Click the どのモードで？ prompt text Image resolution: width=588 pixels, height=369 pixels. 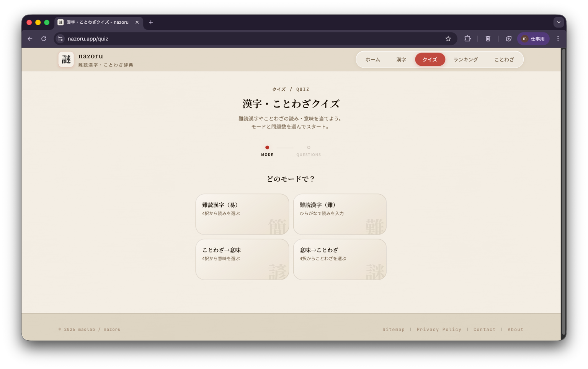[x=291, y=179]
